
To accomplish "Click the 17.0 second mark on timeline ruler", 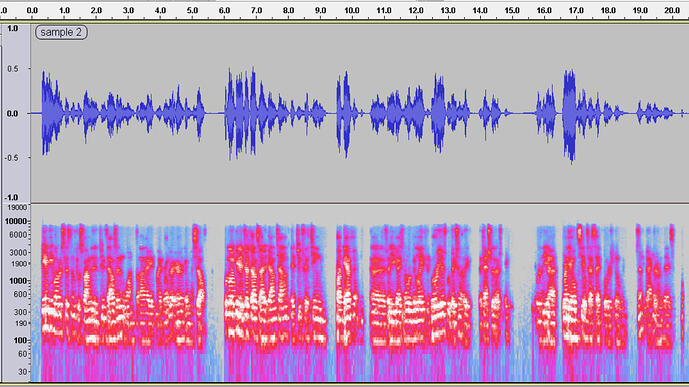I will (576, 10).
